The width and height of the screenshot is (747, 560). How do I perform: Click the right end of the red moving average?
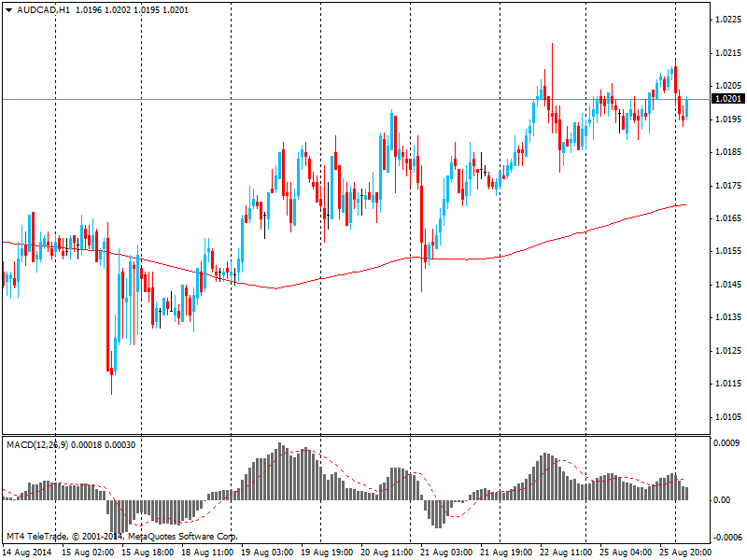point(684,204)
